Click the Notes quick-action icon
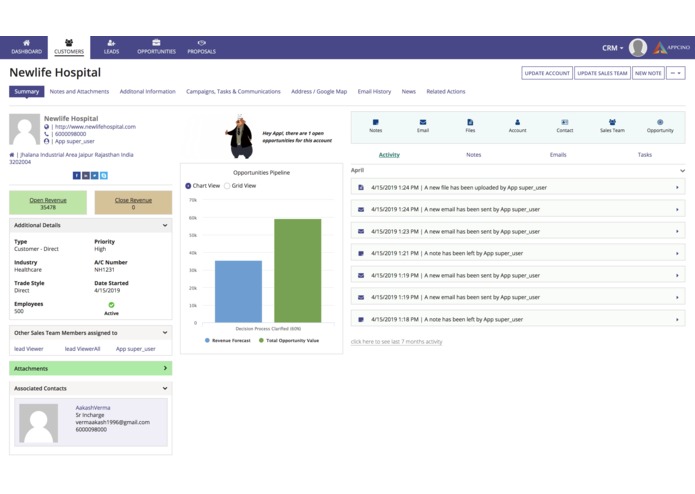This screenshot has height=494, width=695. tap(375, 122)
